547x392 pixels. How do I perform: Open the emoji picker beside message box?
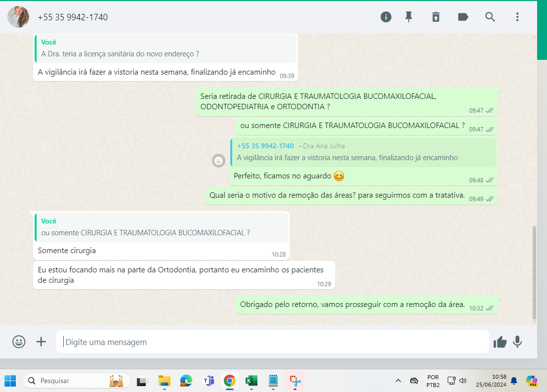(x=19, y=342)
